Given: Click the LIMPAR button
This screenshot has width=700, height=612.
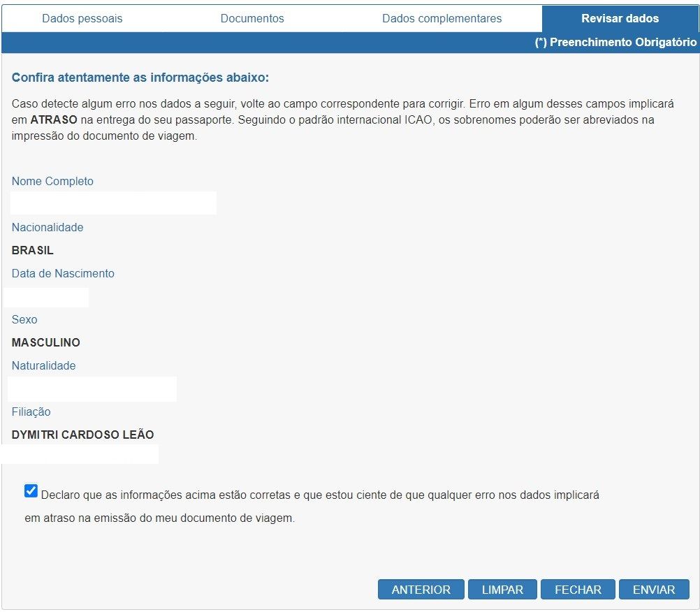Looking at the screenshot, I should [x=502, y=590].
